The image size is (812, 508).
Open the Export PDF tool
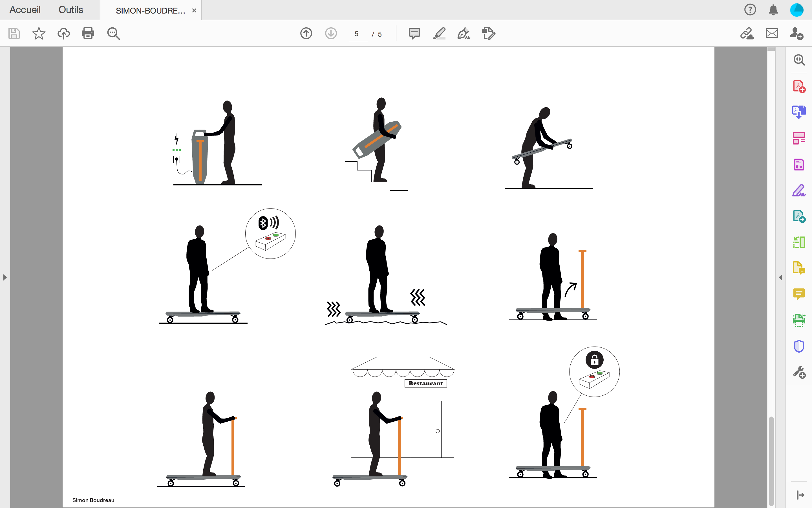tap(799, 112)
